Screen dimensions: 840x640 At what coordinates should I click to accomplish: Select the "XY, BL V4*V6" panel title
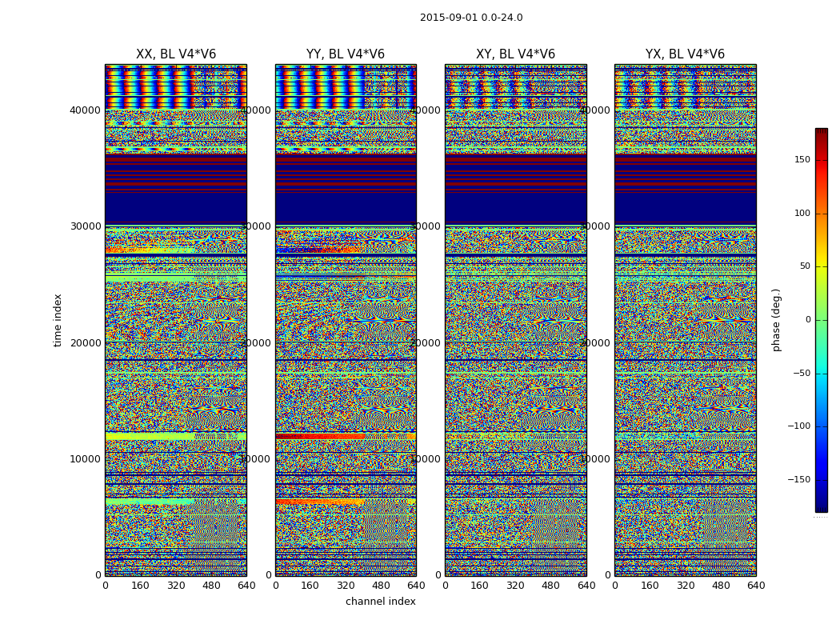pyautogui.click(x=515, y=54)
